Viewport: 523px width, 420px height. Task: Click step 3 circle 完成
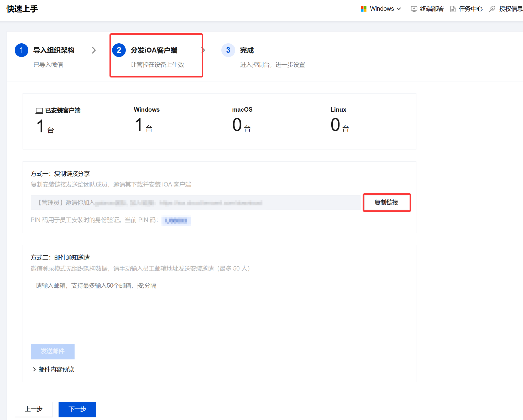[228, 50]
